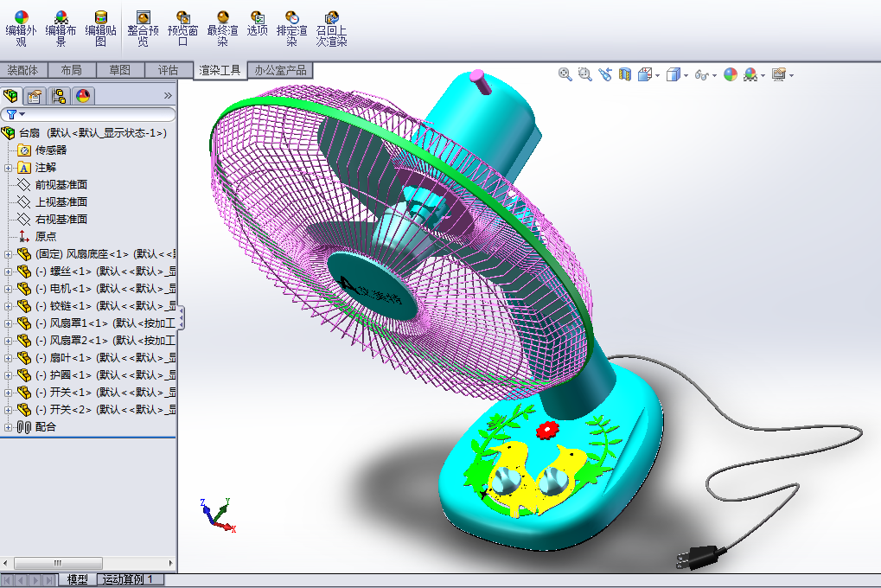Select the 渲染工具 tab

[x=220, y=70]
